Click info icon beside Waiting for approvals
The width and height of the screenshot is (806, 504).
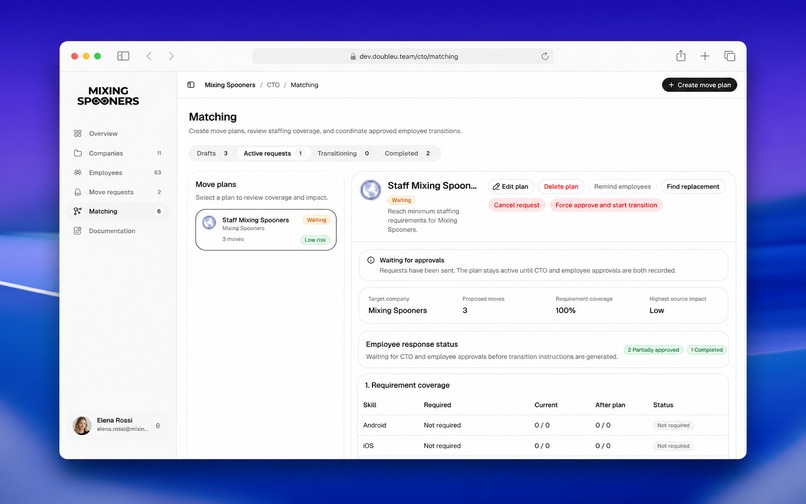coord(371,260)
